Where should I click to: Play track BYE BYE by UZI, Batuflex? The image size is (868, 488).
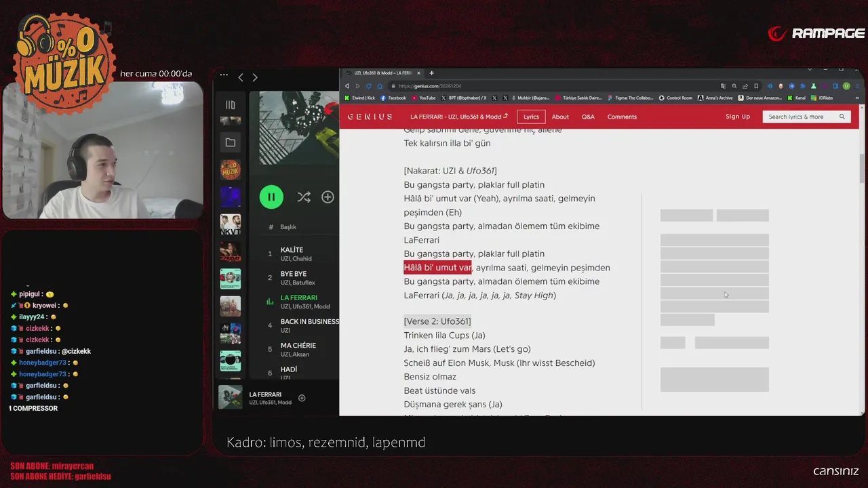(300, 278)
